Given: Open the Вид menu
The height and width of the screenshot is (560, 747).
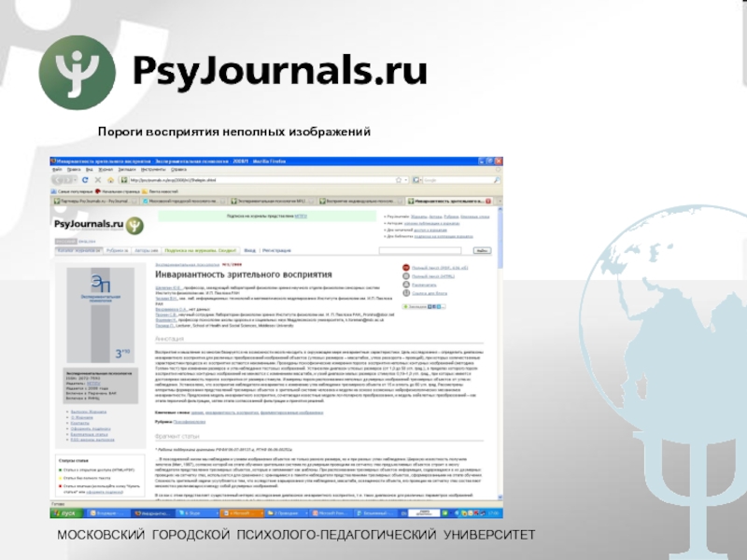Looking at the screenshot, I should (89, 170).
